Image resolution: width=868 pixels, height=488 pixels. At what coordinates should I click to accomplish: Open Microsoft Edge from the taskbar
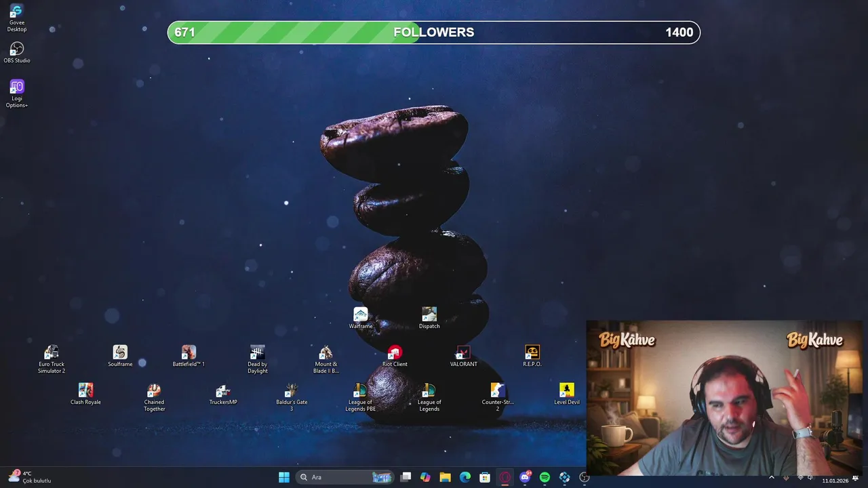coord(465,477)
